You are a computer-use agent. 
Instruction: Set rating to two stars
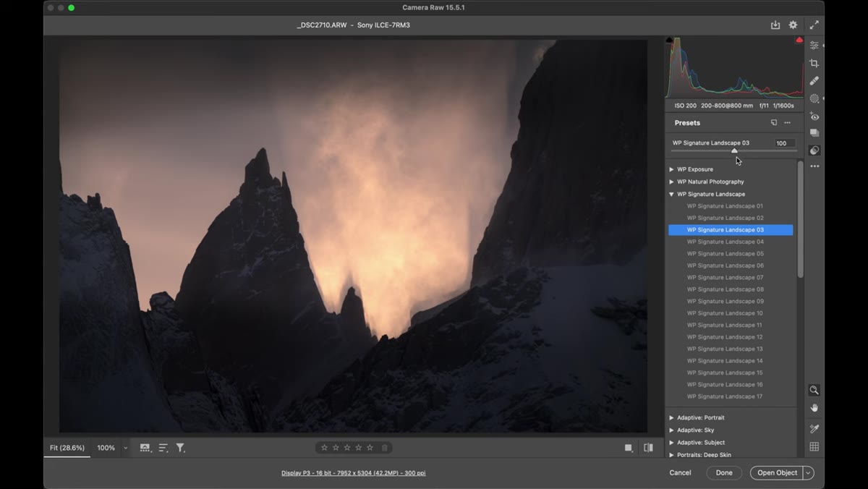click(336, 448)
